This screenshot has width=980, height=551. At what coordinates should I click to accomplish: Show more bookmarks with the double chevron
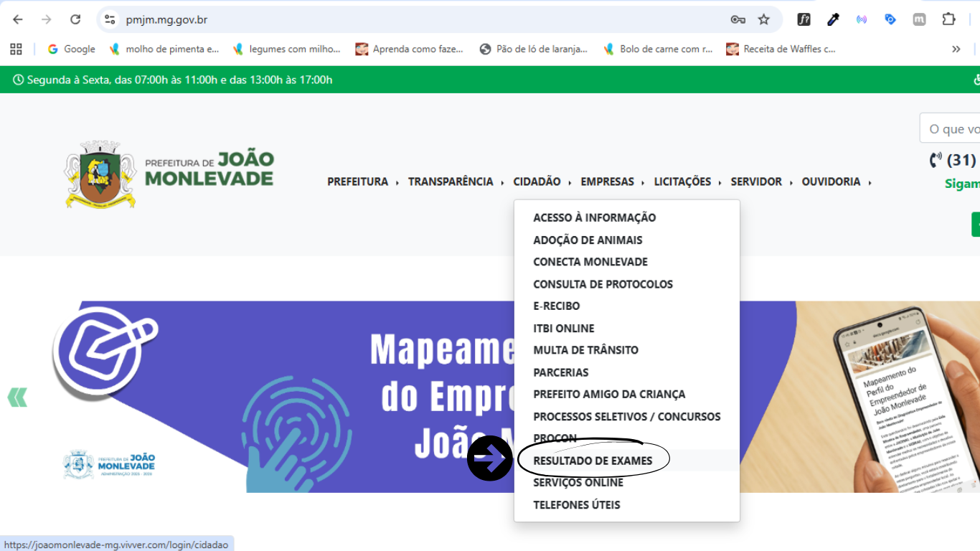[x=956, y=49]
